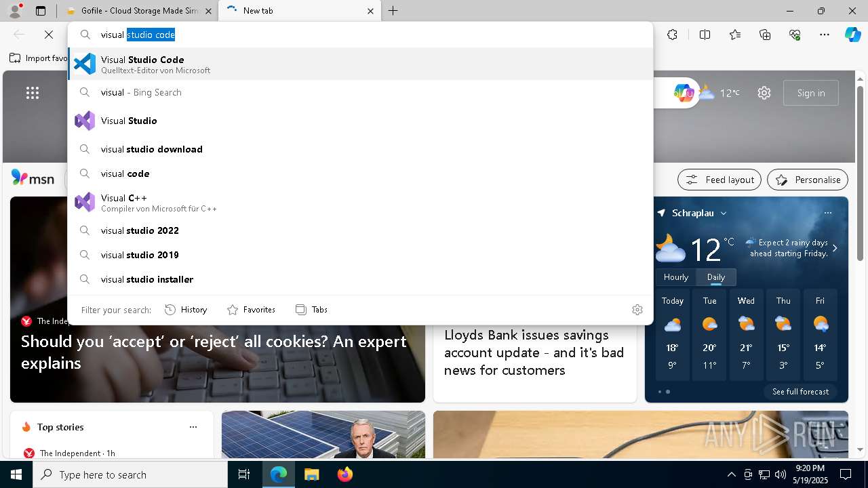Open File Explorer from taskbar
Image resolution: width=868 pixels, height=488 pixels.
(x=311, y=474)
